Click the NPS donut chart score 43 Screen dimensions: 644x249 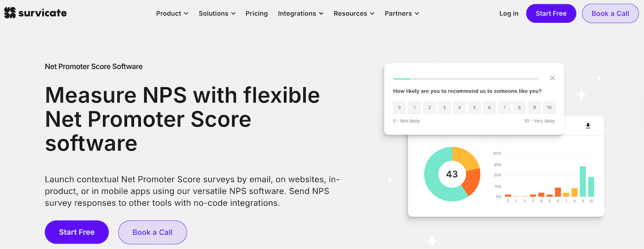(x=451, y=174)
